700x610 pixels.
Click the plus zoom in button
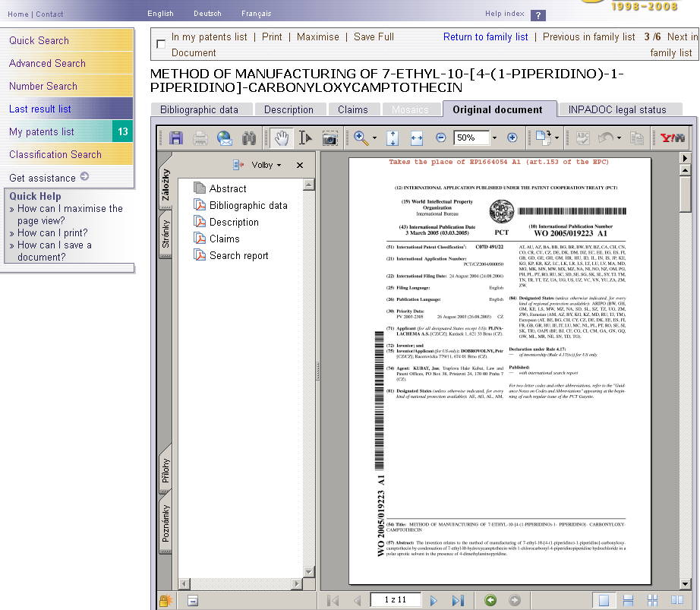[x=512, y=137]
